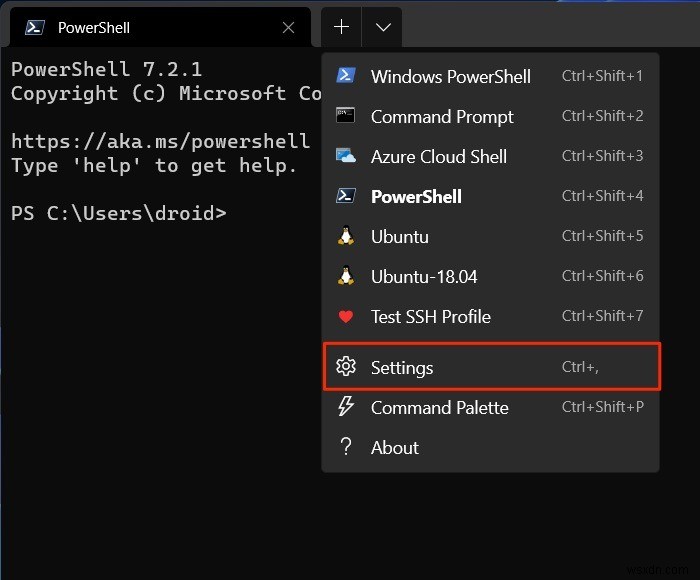Viewport: 700px width, 580px height.
Task: Open About from the dropdown menu
Action: (x=394, y=448)
